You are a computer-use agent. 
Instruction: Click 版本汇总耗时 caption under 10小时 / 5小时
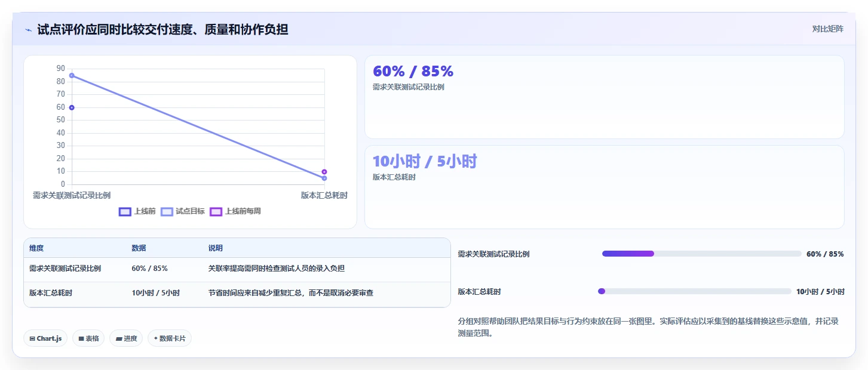pos(394,177)
